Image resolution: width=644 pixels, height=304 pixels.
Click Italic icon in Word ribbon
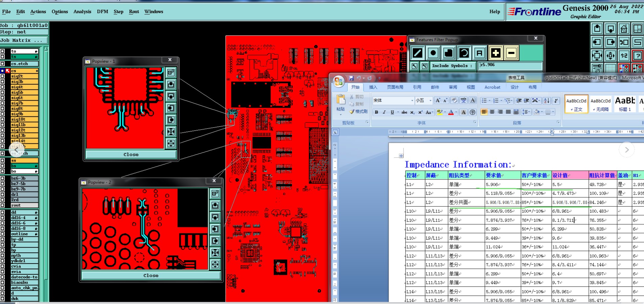pos(384,112)
